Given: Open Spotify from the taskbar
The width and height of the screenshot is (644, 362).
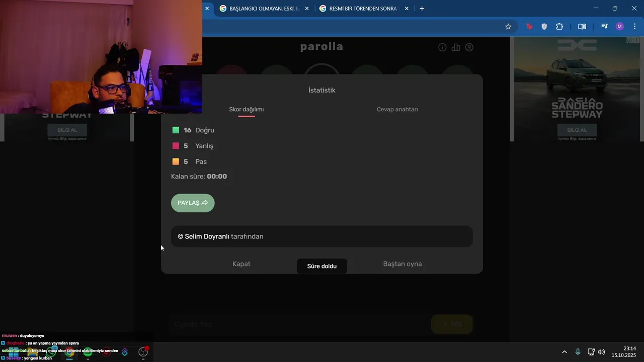Looking at the screenshot, I should coord(88,352).
